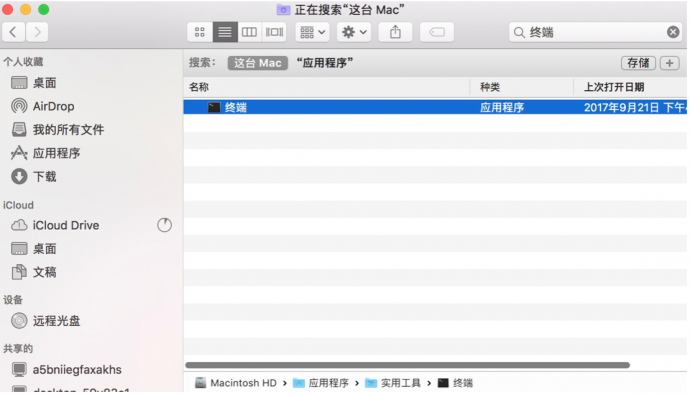Viewport: 690px width, 395px height.
Task: Switch to Cover Flow view
Action: [x=274, y=32]
